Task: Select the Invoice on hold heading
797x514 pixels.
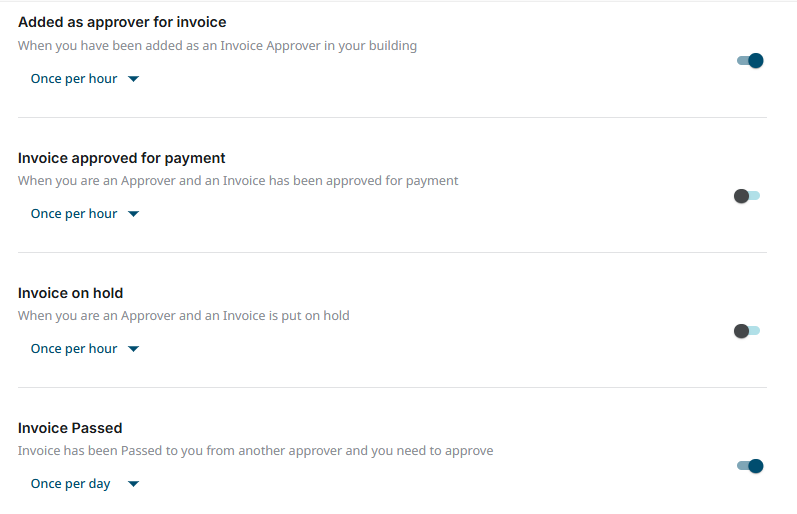Action: pyautogui.click(x=71, y=293)
